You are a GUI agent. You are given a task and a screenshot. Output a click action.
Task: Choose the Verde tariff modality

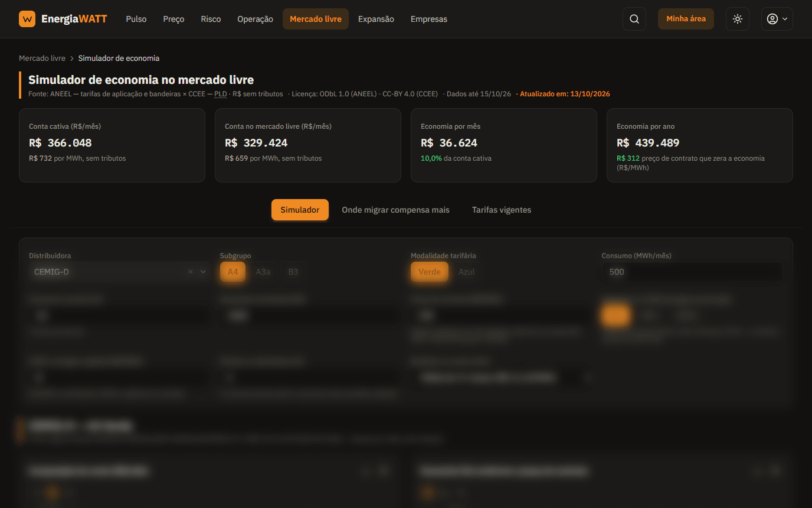click(430, 272)
